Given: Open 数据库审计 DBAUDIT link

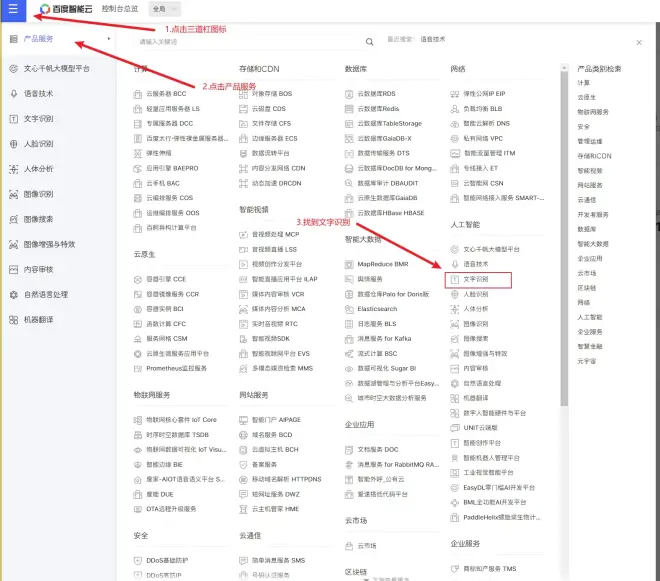Looking at the screenshot, I should tap(388, 184).
